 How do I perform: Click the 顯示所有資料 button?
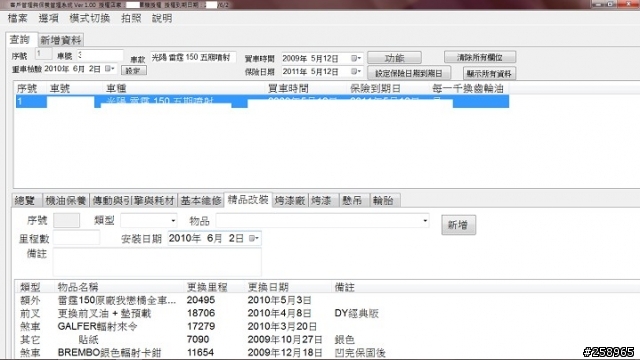489,73
